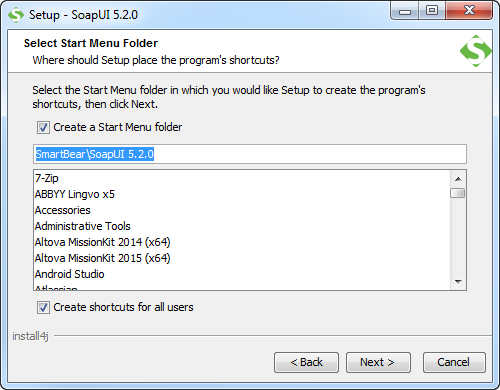Click the scrollbar up arrow

click(x=458, y=179)
